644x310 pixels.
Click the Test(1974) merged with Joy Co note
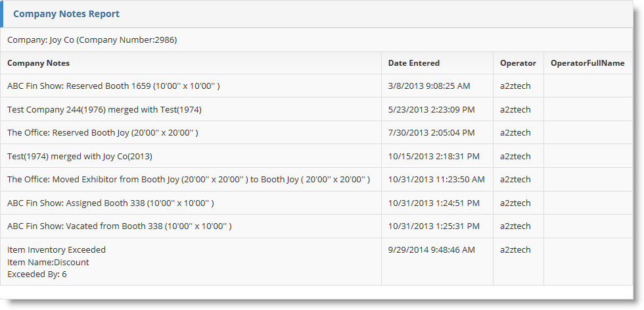tap(80, 156)
